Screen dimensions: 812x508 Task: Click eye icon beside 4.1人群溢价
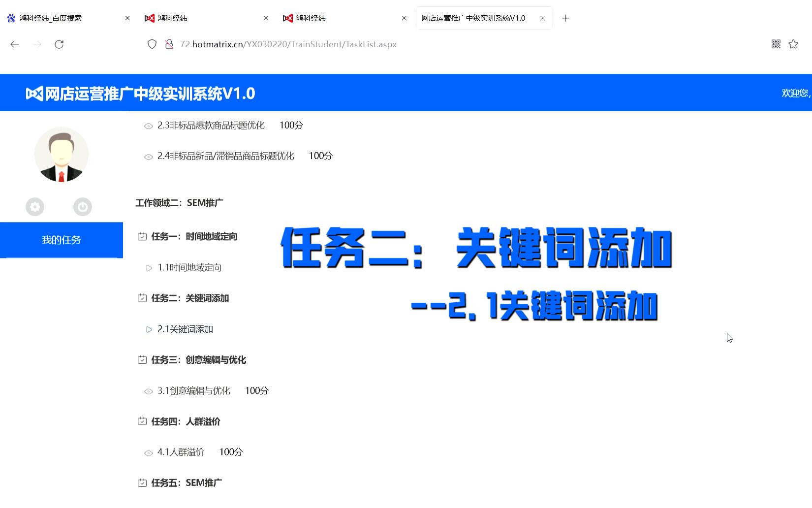click(148, 453)
